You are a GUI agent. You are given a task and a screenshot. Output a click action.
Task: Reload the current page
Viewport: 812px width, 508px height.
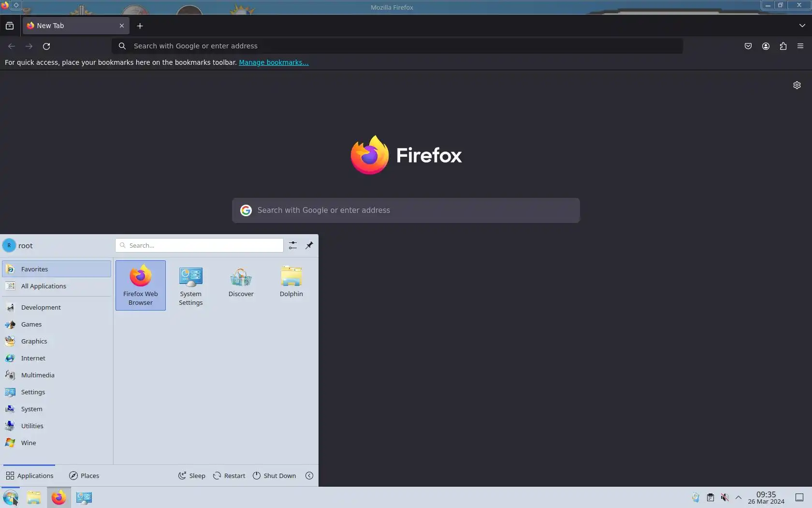(x=46, y=46)
